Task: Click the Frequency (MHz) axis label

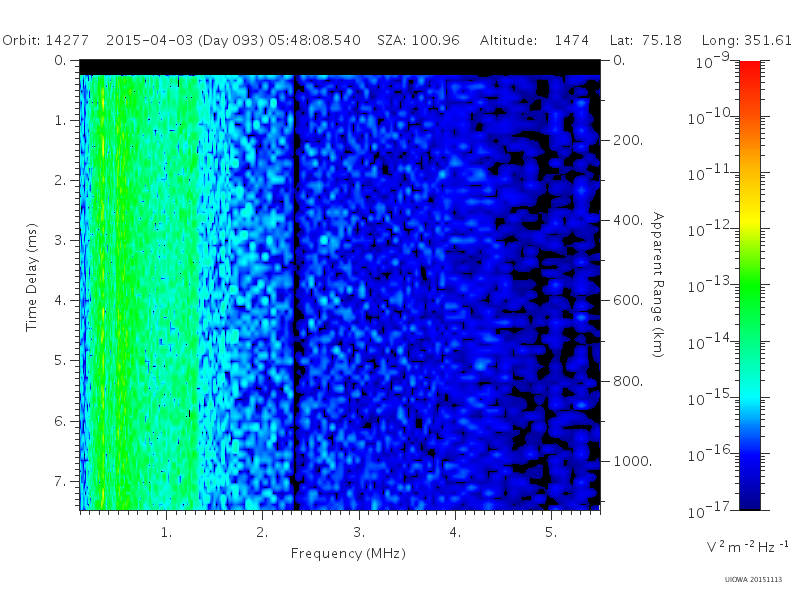Action: click(348, 554)
